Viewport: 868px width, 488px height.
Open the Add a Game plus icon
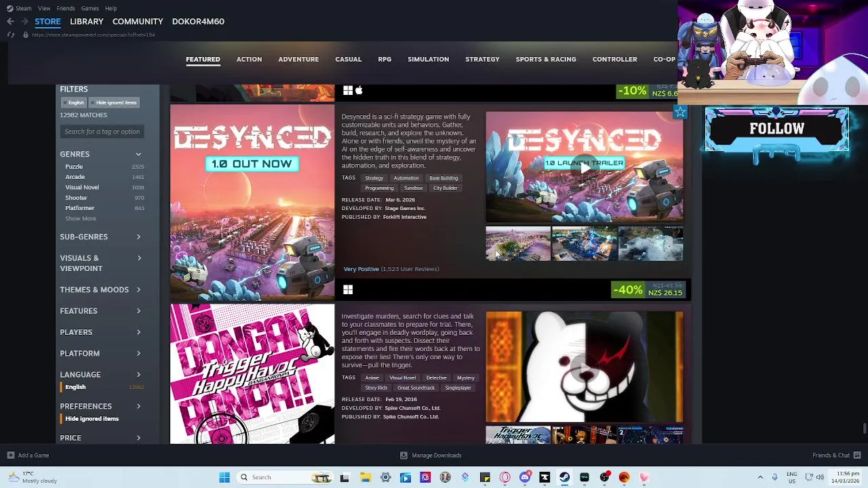(11, 455)
